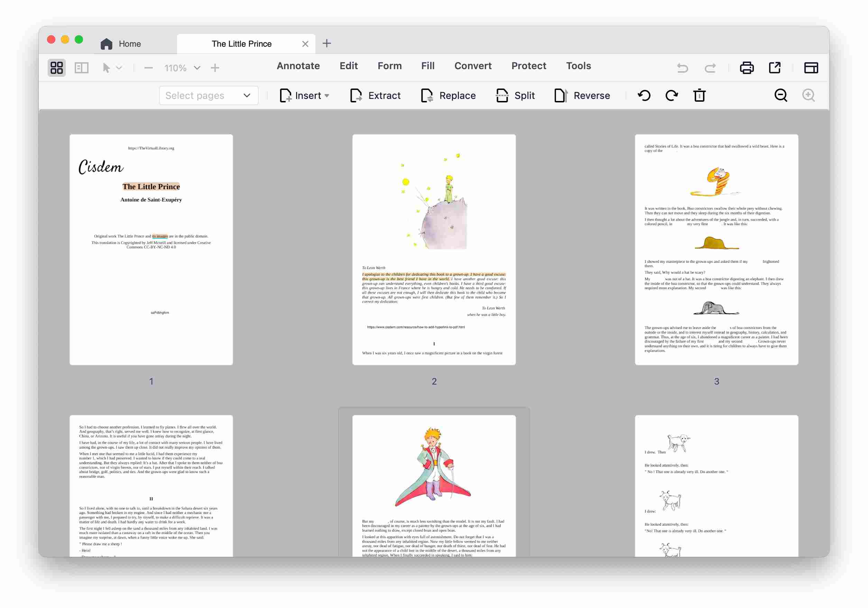Open the 110% zoom level dropdown
This screenshot has width=868, height=608.
tap(197, 68)
